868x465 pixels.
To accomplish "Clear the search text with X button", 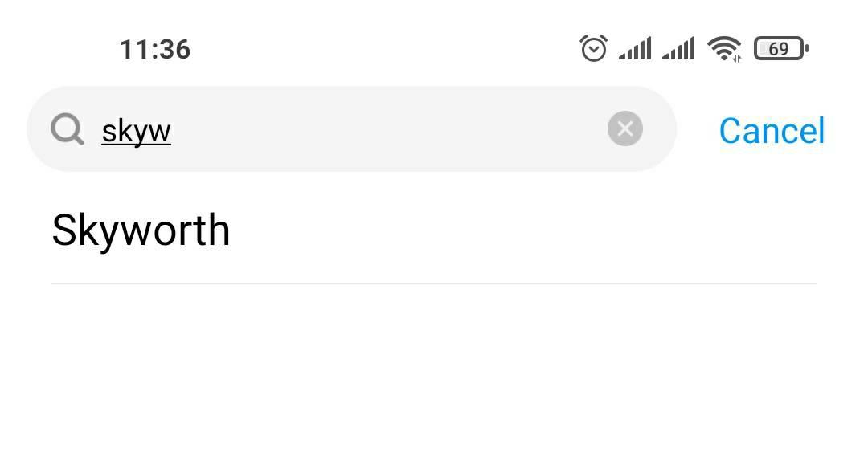I will (x=625, y=128).
